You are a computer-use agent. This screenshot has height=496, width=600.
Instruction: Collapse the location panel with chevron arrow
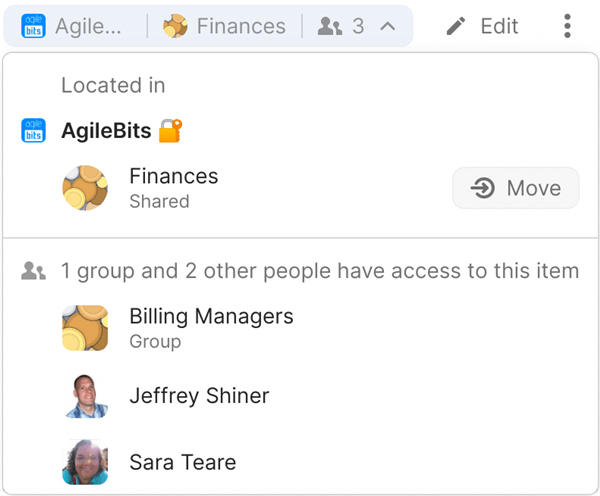tap(389, 26)
